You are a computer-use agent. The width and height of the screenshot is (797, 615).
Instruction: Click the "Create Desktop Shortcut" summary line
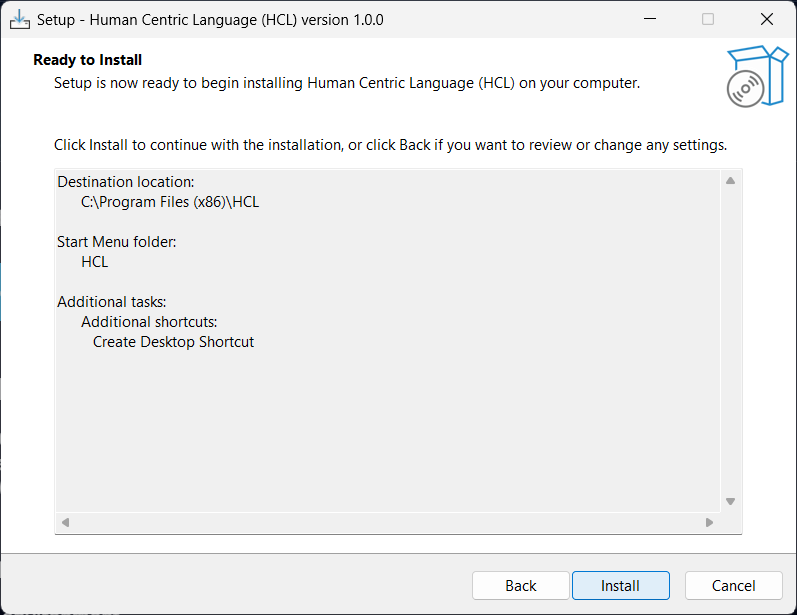(173, 342)
